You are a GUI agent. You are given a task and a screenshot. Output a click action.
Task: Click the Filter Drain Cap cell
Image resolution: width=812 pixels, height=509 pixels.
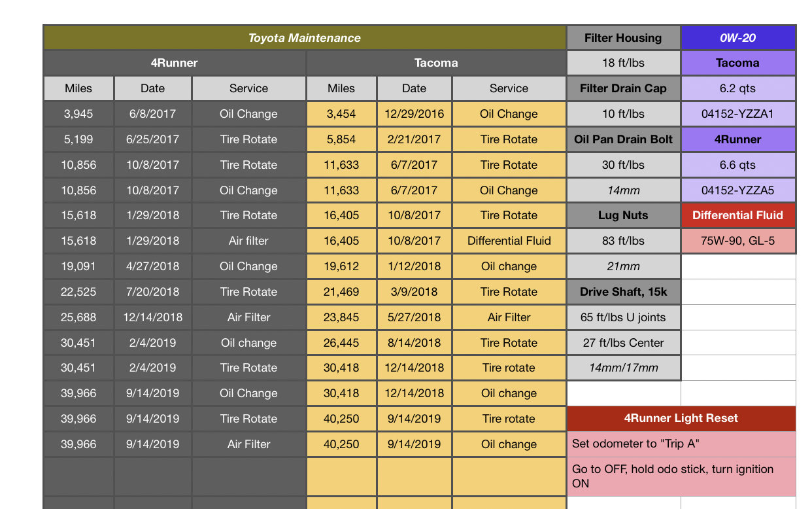pos(624,88)
